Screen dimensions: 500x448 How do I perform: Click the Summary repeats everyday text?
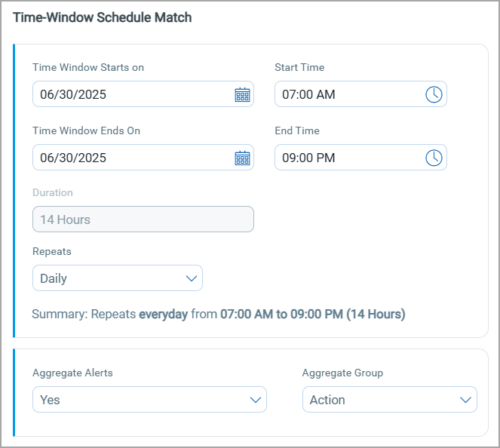click(219, 314)
